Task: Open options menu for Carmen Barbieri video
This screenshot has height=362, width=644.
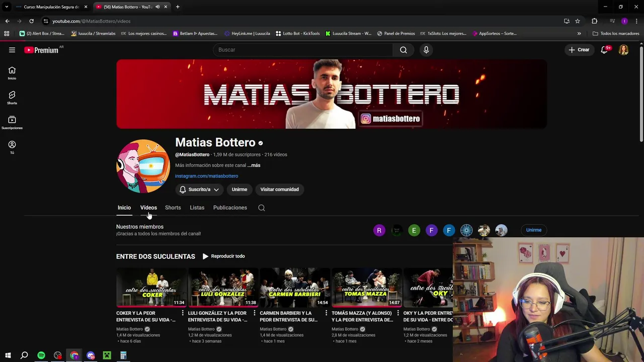Action: (326, 313)
